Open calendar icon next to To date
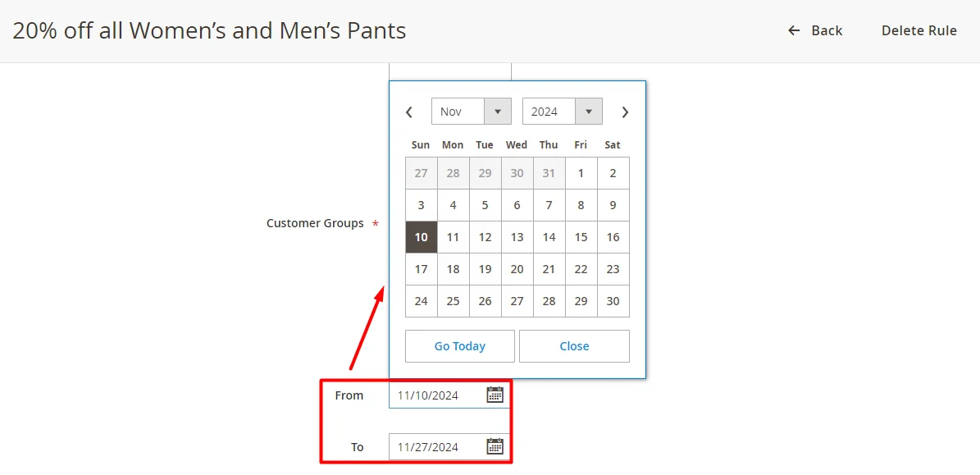The height and width of the screenshot is (475, 980). coord(495,446)
